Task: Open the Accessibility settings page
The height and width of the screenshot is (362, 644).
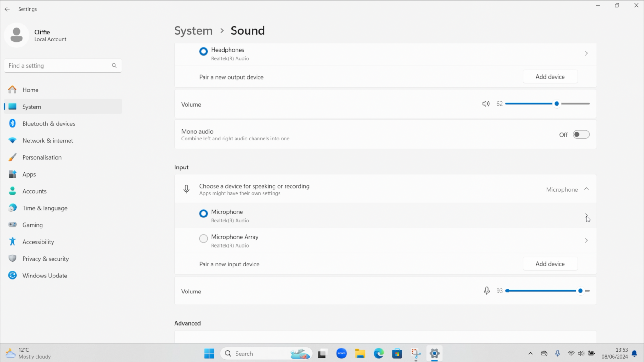Action: (38, 242)
